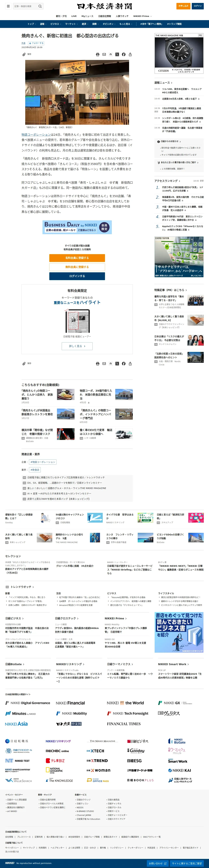Open the 人事ウオッチ menu item
This screenshot has width=209, height=868.
pyautogui.click(x=122, y=16)
